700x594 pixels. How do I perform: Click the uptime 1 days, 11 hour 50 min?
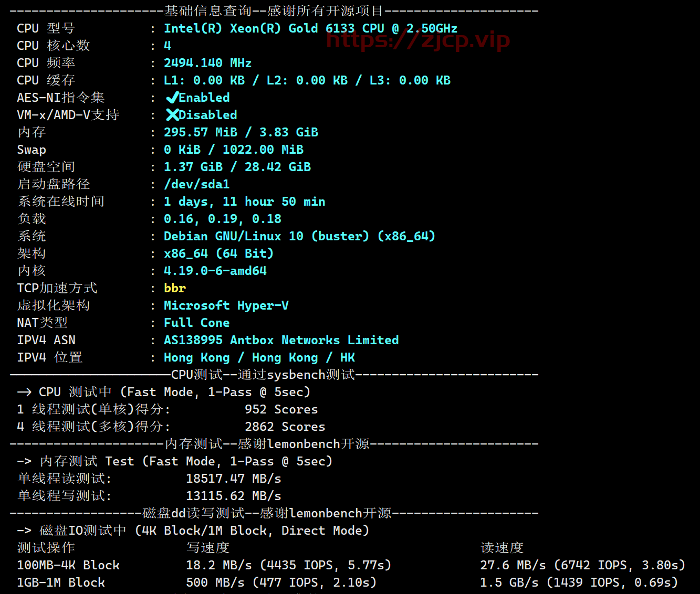pyautogui.click(x=245, y=201)
